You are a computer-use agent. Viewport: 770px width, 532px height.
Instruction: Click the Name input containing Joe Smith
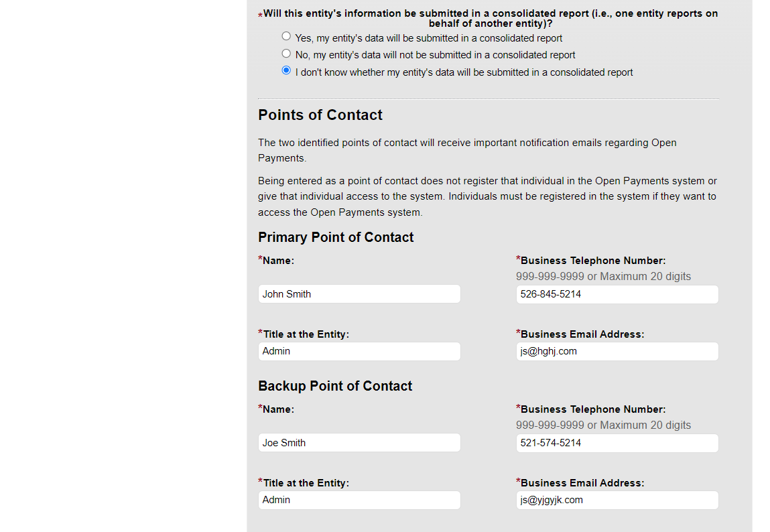tap(359, 443)
